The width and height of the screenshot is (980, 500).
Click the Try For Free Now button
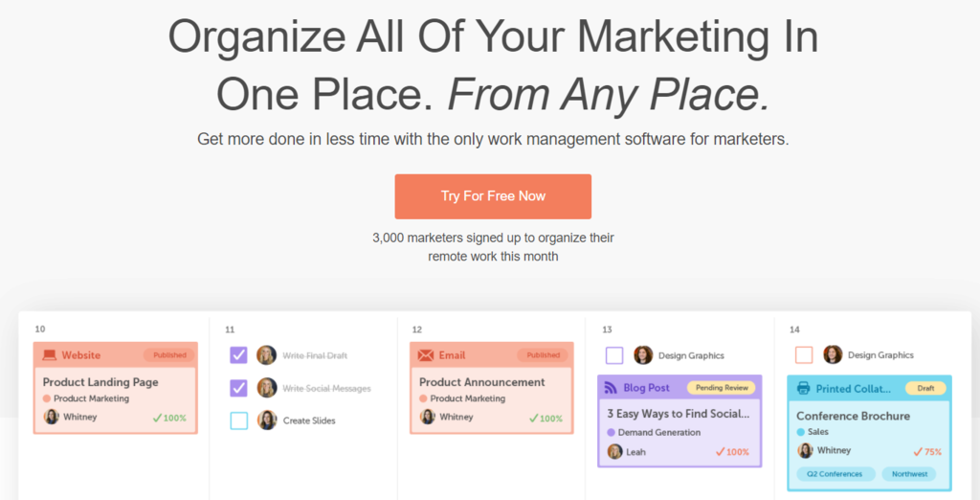(493, 196)
